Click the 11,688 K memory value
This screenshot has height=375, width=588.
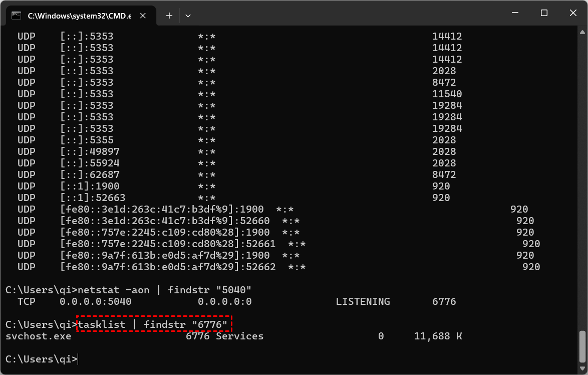(x=438, y=336)
